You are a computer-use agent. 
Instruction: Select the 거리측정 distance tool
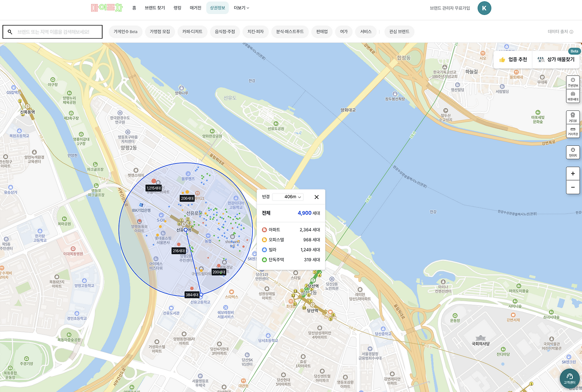point(572,131)
